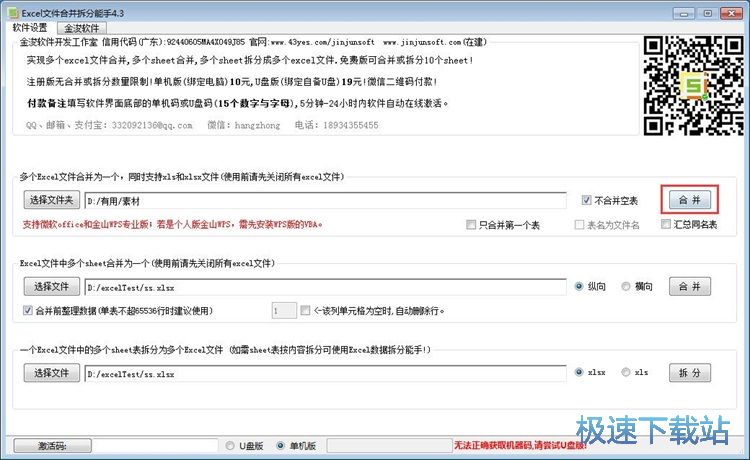Click the www.43yes.com/jinjunsoft website text

click(x=322, y=42)
